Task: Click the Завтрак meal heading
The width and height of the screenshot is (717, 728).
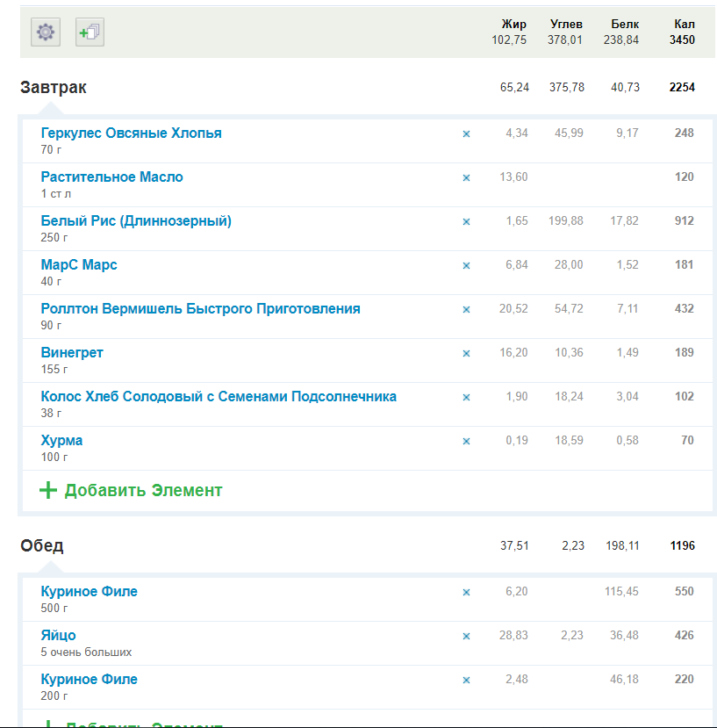Action: coord(54,88)
